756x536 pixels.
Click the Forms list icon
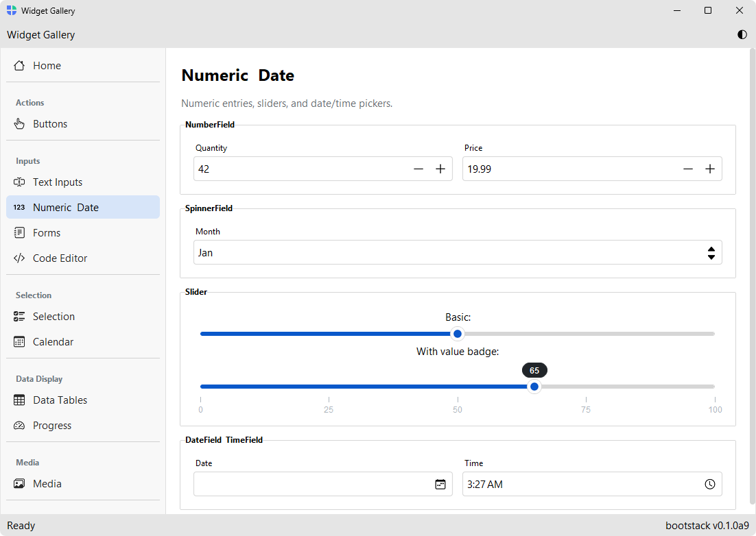[x=19, y=232]
